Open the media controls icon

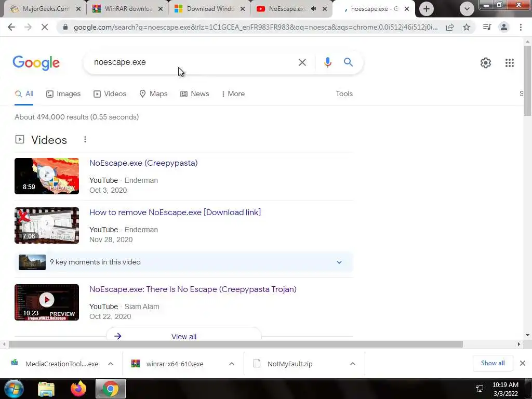487,27
